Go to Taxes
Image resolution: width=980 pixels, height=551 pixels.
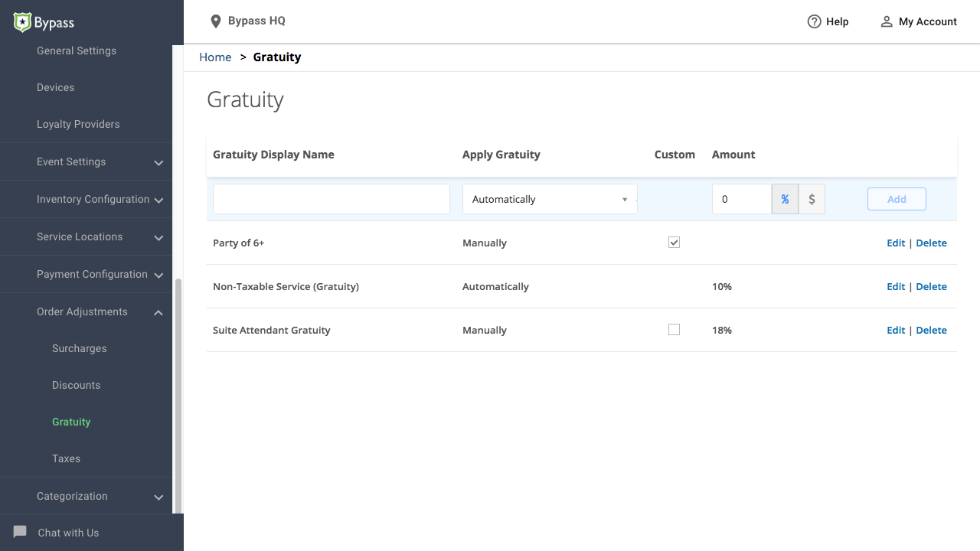[x=66, y=458]
